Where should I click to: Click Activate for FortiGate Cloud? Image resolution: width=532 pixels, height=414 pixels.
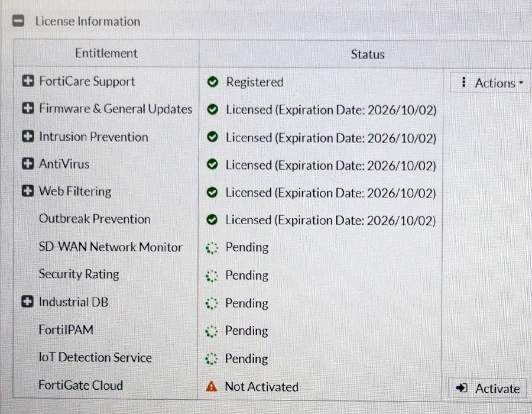pos(488,388)
